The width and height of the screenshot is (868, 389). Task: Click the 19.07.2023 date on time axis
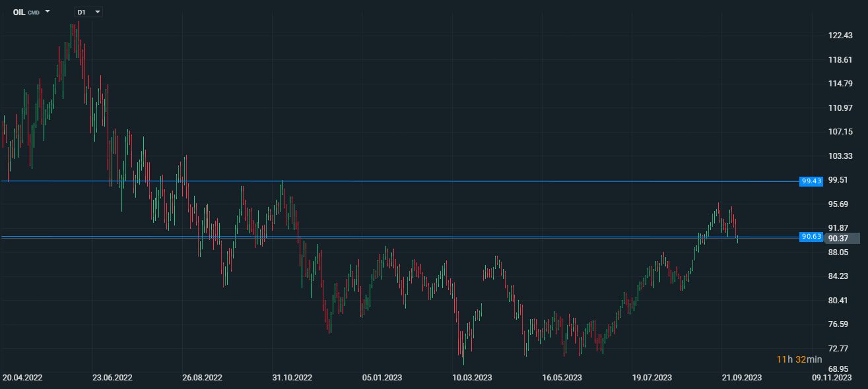tap(651, 378)
